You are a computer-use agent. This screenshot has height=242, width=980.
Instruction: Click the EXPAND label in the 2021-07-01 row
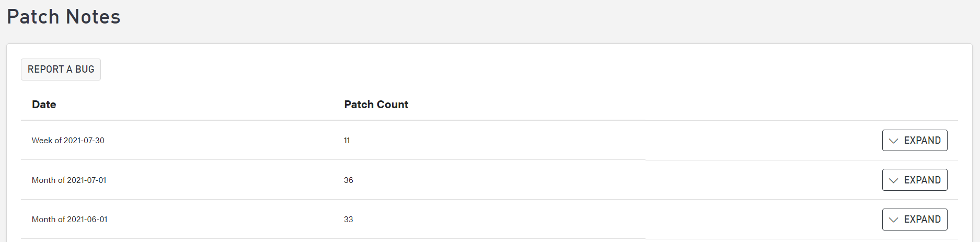[923, 180]
